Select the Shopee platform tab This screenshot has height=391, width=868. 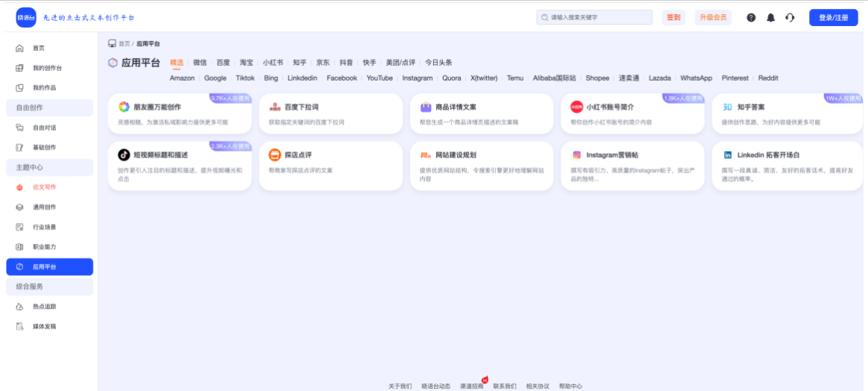pos(597,78)
